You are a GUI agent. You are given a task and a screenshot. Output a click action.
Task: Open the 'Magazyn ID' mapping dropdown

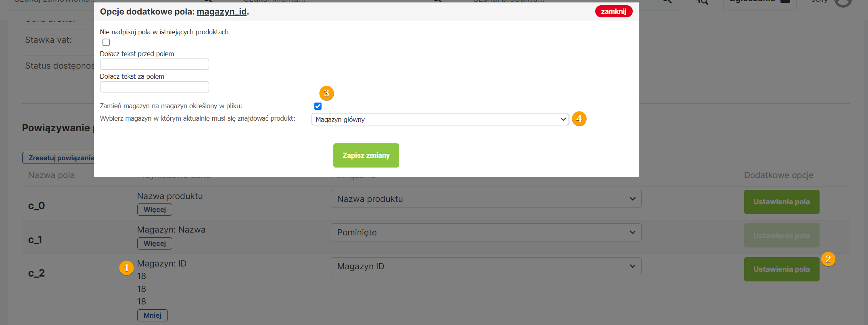coord(486,266)
